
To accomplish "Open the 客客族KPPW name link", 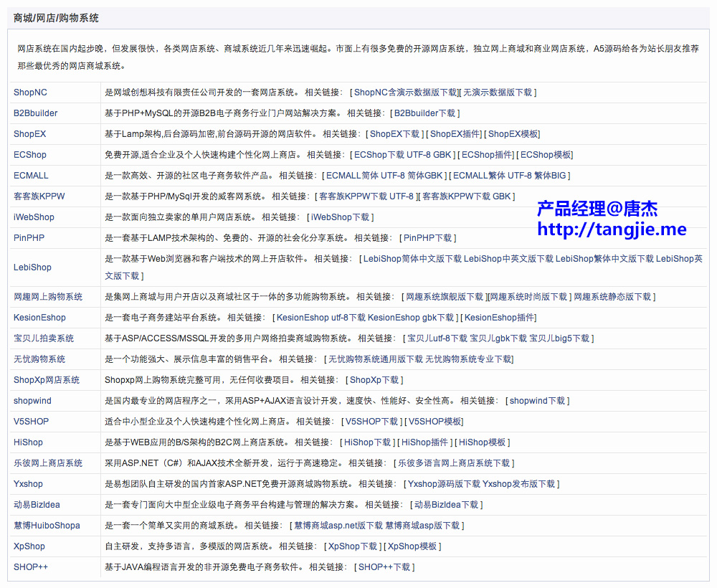I will click(x=39, y=196).
